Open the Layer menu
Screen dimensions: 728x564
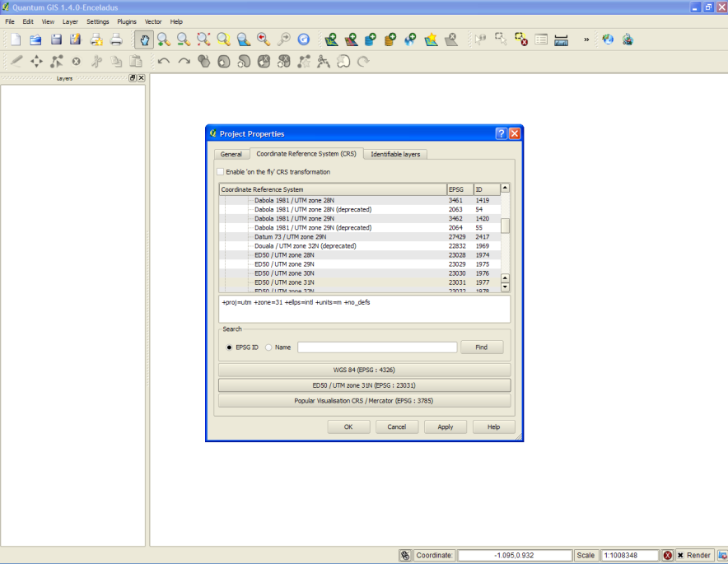70,21
